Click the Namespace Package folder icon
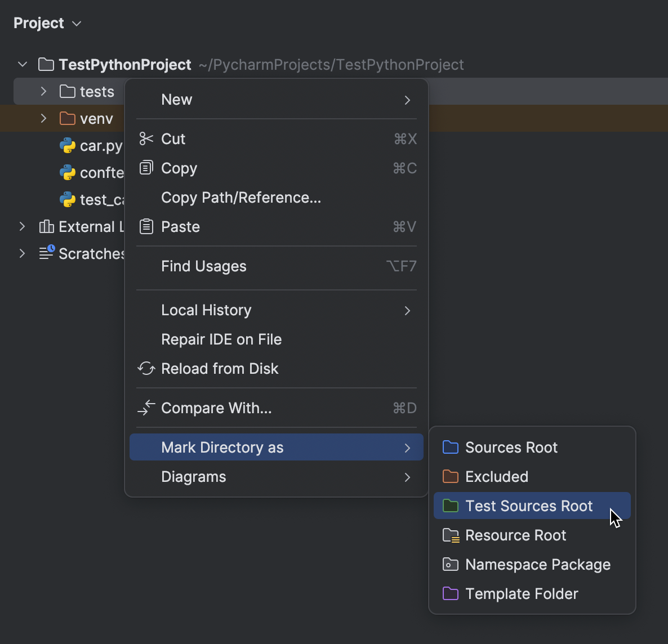This screenshot has width=668, height=644. tap(450, 564)
